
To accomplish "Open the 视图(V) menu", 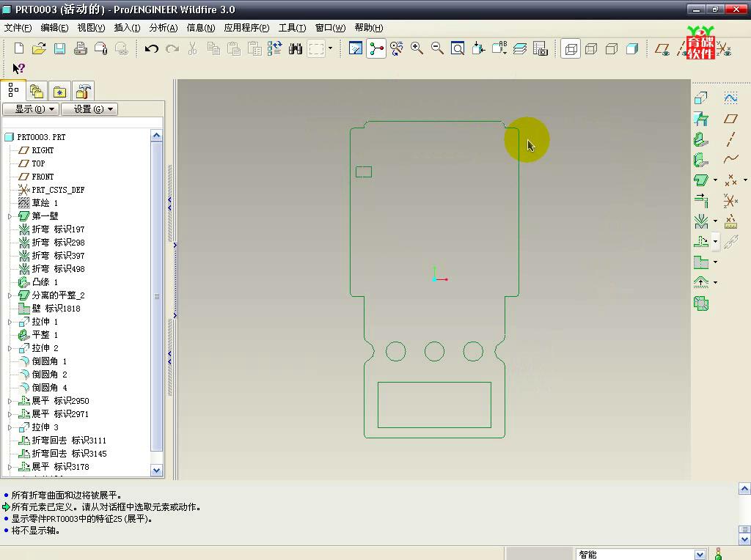I will 91,28.
